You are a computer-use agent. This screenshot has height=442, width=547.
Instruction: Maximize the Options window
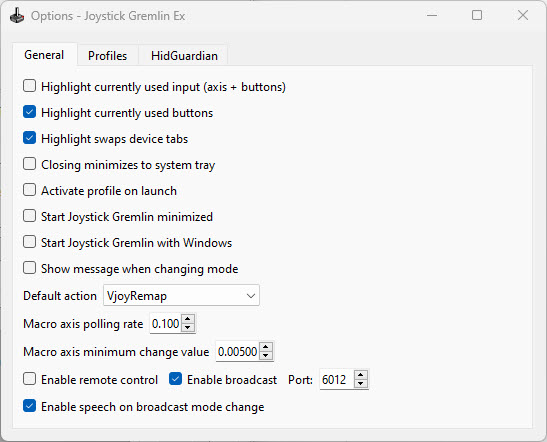[x=477, y=15]
